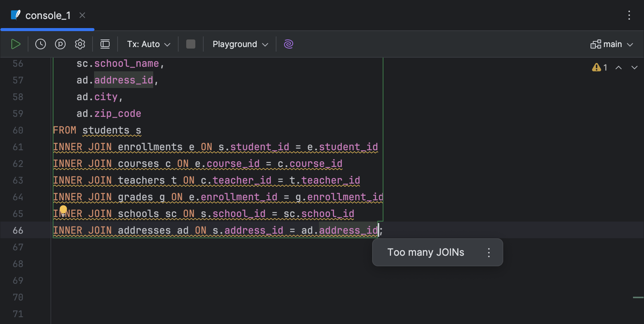This screenshot has height=324, width=644.
Task: Click the Too many JOINs warning text
Action: [426, 253]
